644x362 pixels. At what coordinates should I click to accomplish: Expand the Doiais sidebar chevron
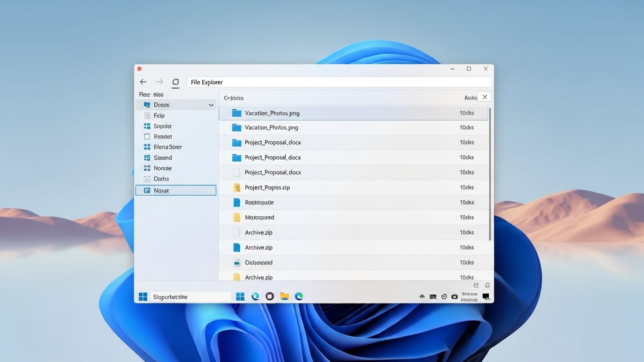click(x=211, y=105)
